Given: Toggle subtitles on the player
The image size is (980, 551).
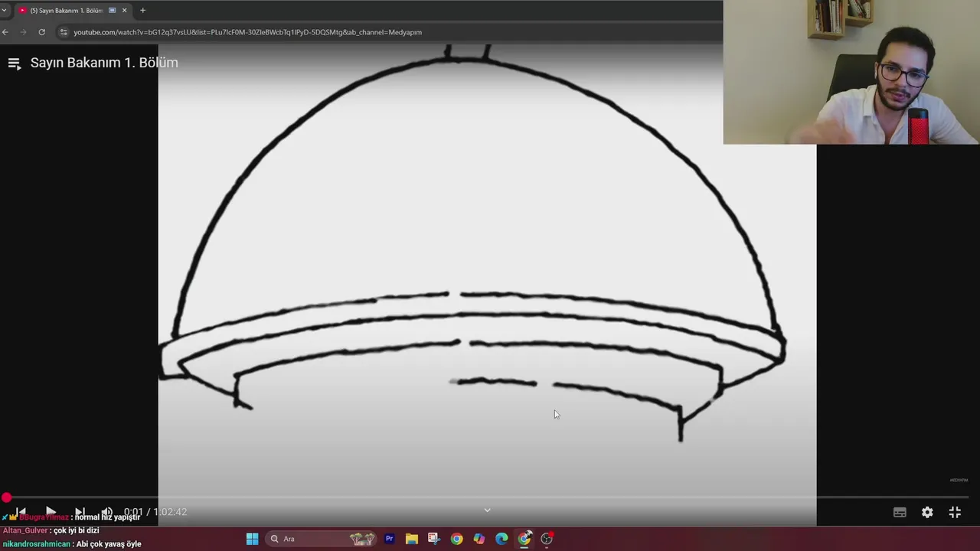Looking at the screenshot, I should pyautogui.click(x=900, y=513).
